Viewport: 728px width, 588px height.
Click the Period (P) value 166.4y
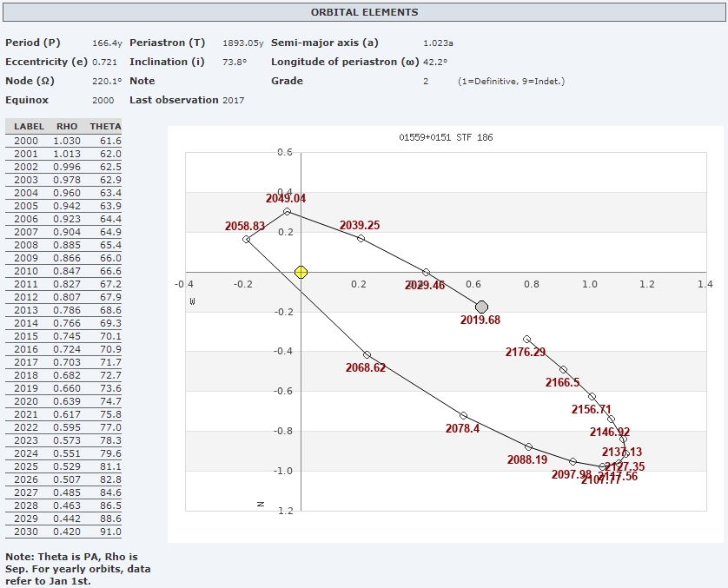pyautogui.click(x=106, y=43)
